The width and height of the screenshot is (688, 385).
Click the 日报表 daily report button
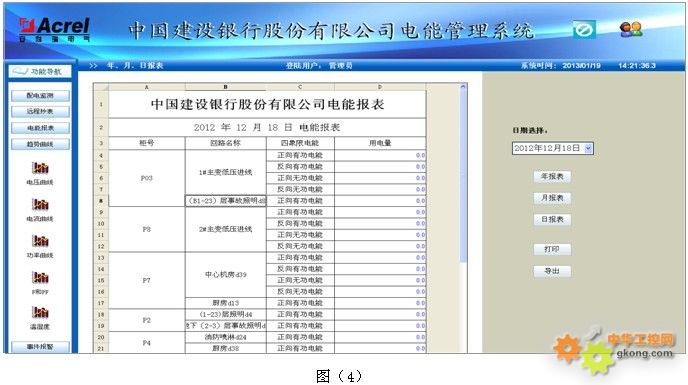552,219
